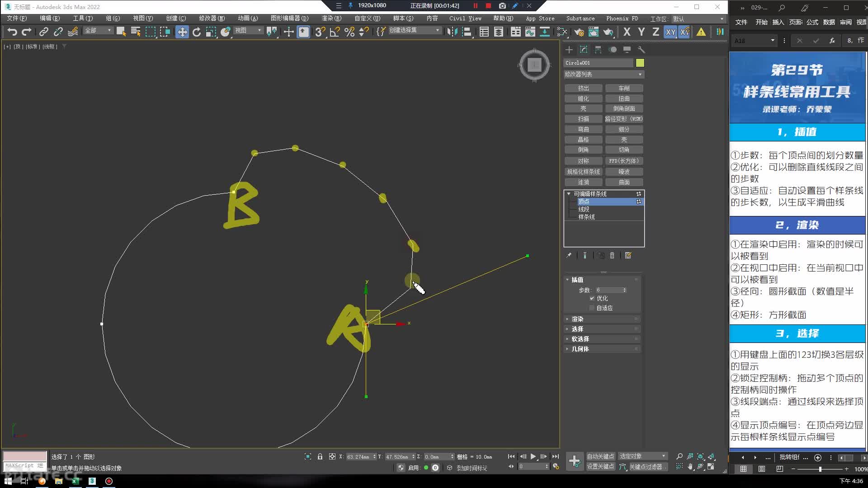Switch to the Create panel plus tab
The height and width of the screenshot is (488, 868).
pos(569,49)
